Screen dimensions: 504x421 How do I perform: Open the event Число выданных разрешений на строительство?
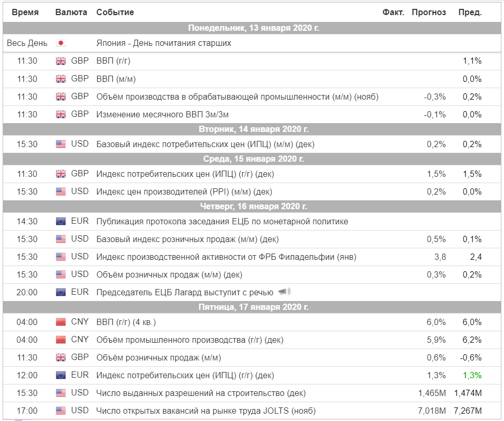coord(201,393)
